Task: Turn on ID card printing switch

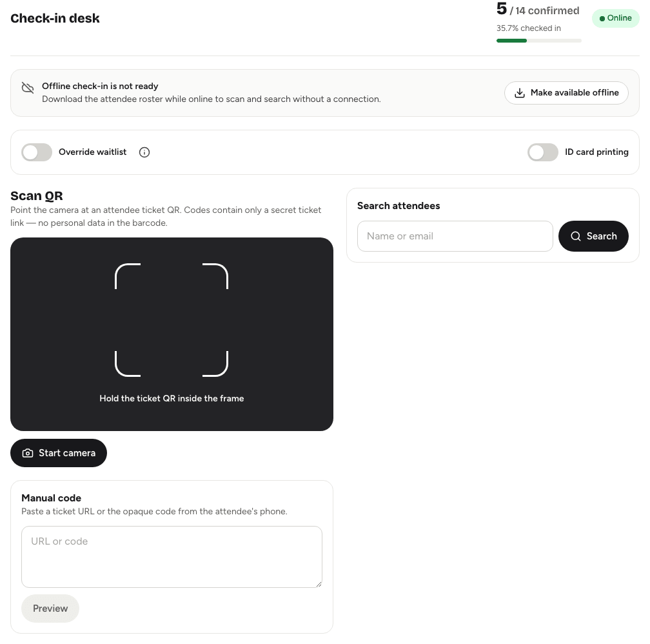Action: click(x=543, y=152)
